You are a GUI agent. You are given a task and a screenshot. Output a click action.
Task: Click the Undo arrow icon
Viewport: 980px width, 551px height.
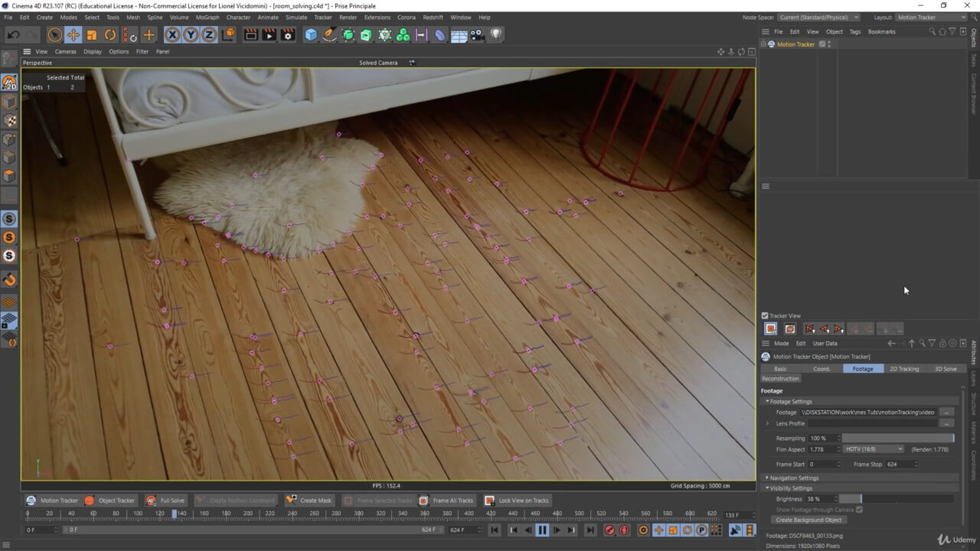pos(14,34)
